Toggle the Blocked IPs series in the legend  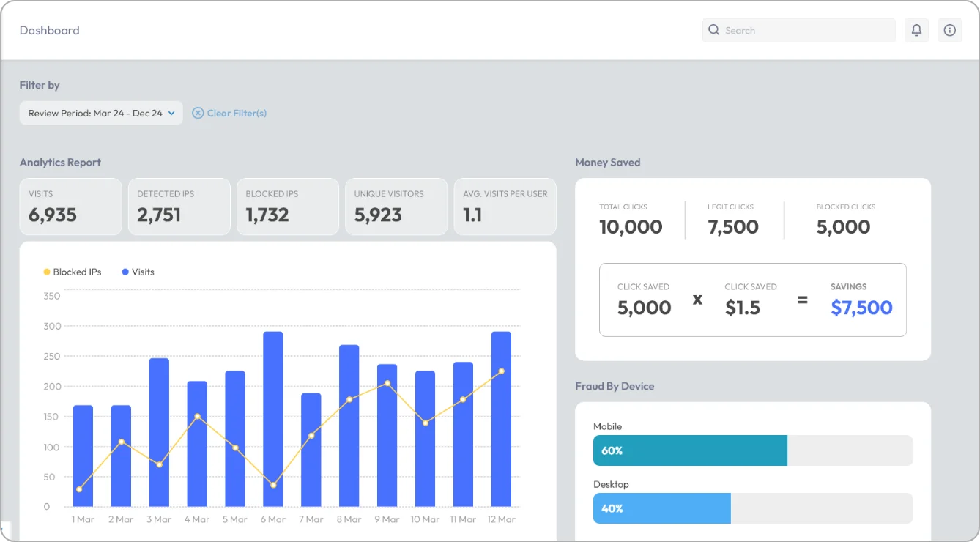point(72,272)
